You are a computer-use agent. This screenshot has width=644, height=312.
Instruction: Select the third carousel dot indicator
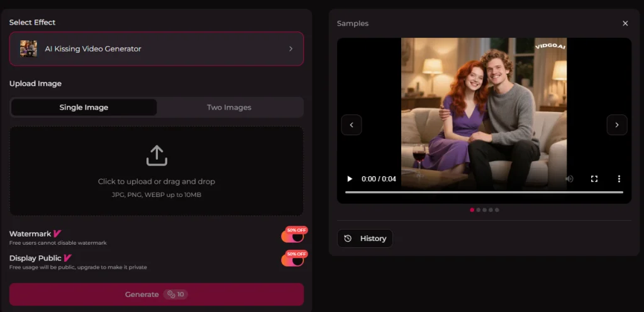click(484, 209)
